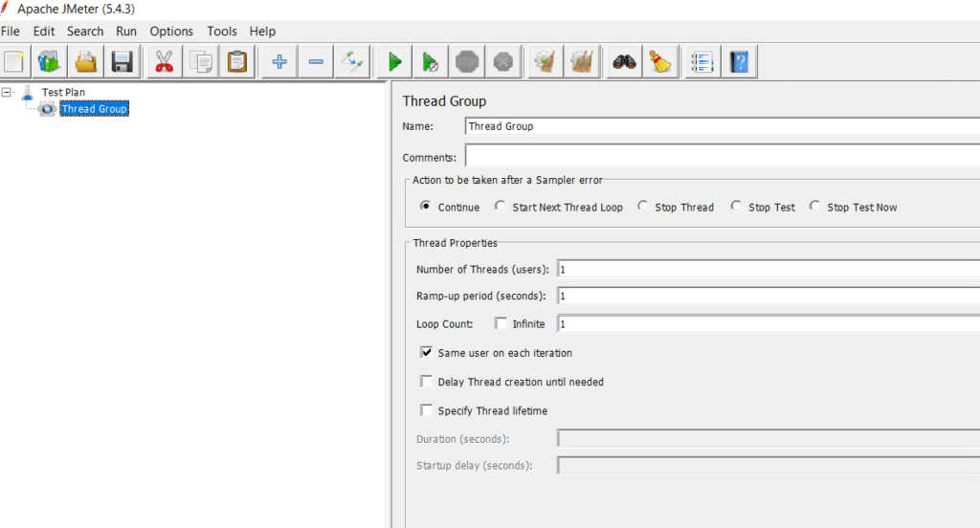This screenshot has width=980, height=528.
Task: Open the Templates icon in toolbar
Action: point(50,62)
